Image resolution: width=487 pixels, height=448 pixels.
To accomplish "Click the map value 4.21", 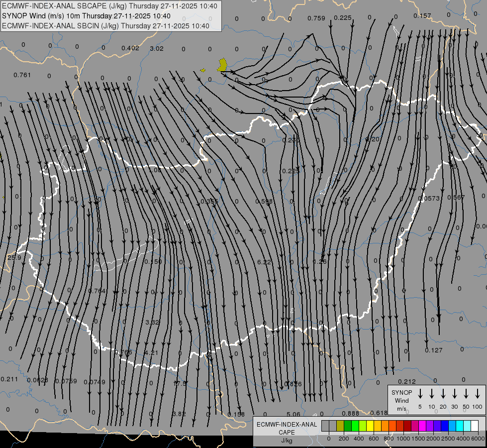I will 151,353.
